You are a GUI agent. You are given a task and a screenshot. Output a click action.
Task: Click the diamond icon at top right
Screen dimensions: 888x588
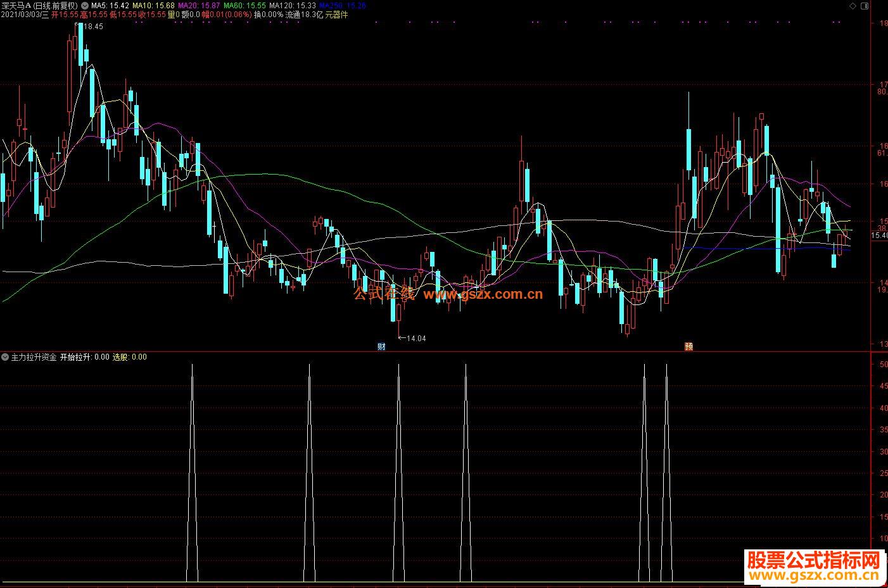pos(853,6)
